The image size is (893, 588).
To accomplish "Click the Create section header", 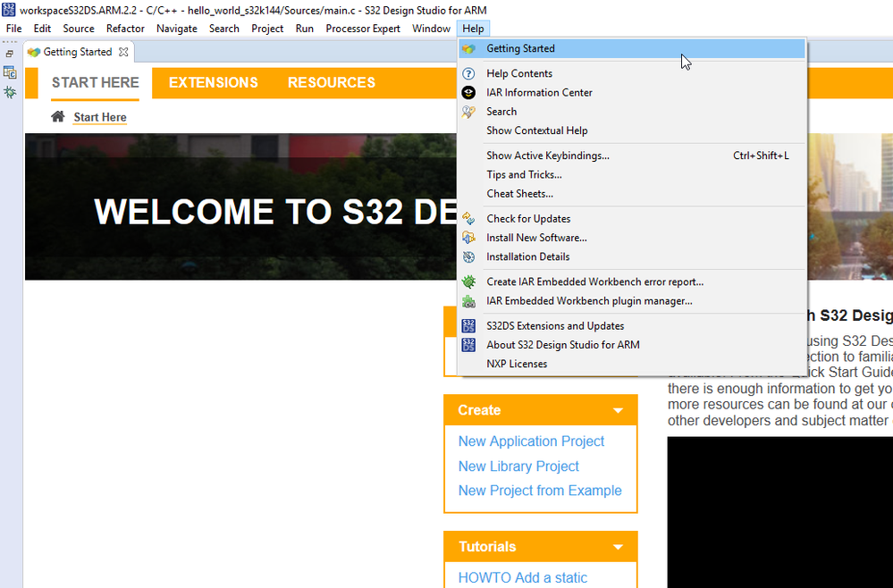I will coord(541,410).
